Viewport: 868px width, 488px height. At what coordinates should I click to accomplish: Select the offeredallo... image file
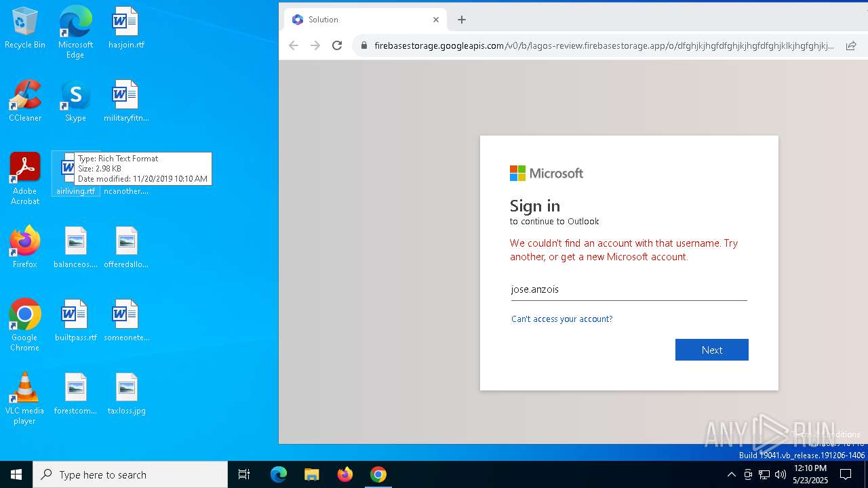126,247
